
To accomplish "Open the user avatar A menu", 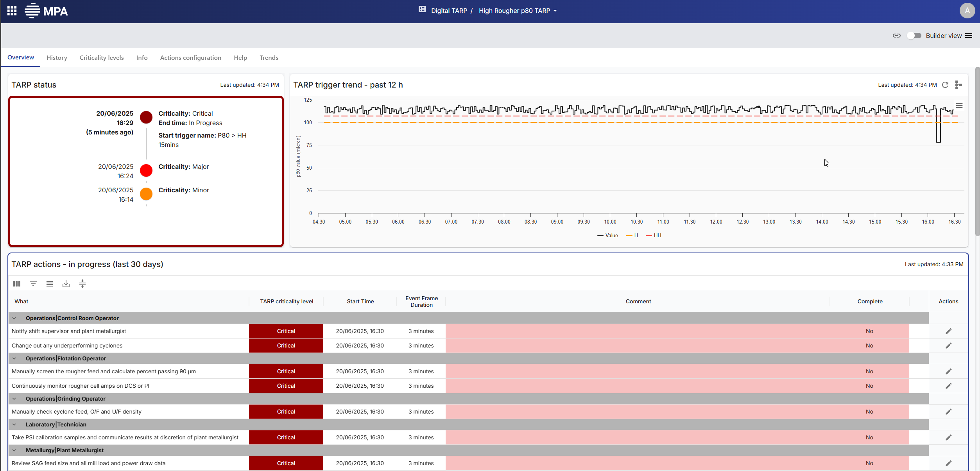I will (x=967, y=11).
